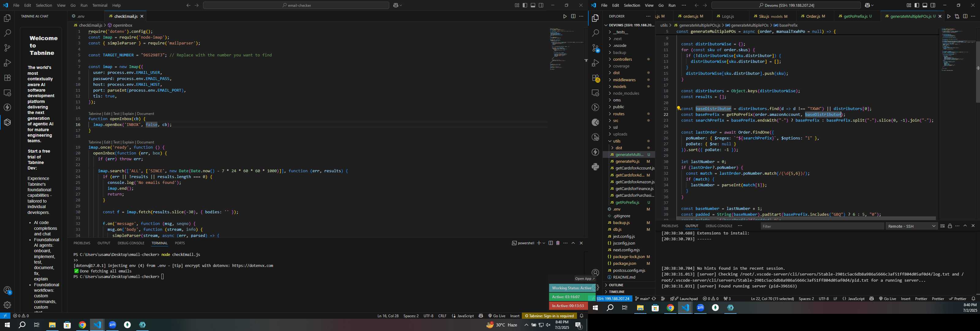Open Search view in email-checker window
The image size is (980, 331).
pyautogui.click(x=7, y=33)
